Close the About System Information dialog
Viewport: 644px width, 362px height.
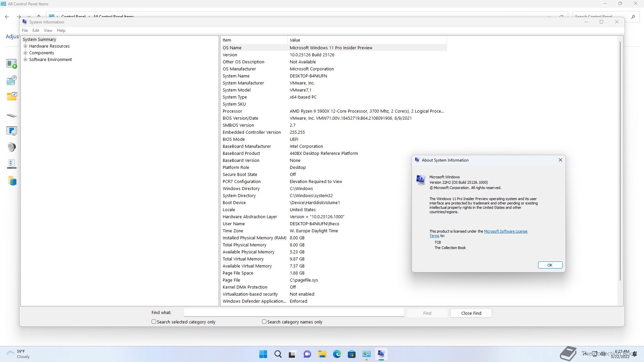tap(560, 160)
